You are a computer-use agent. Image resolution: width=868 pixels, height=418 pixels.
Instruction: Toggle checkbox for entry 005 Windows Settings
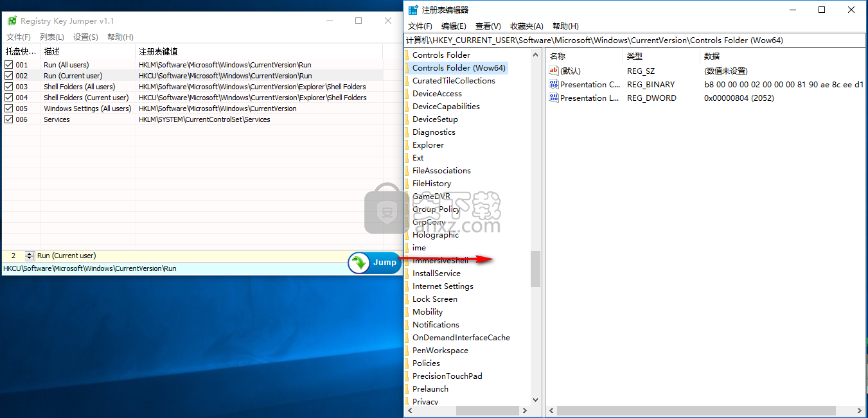point(8,109)
